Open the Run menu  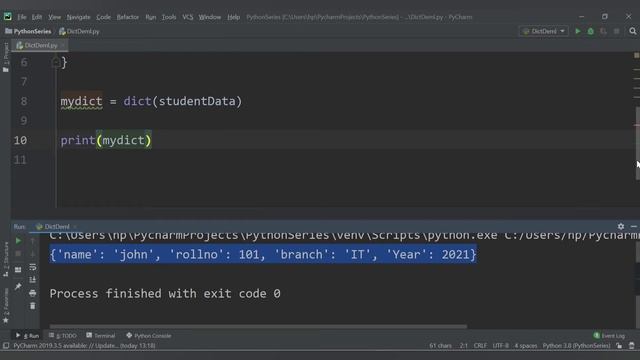coord(151,17)
